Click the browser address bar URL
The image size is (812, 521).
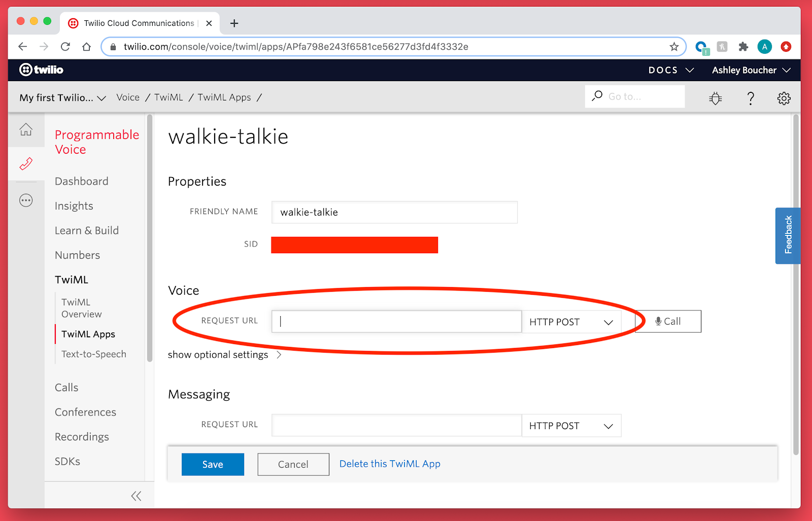pyautogui.click(x=296, y=47)
